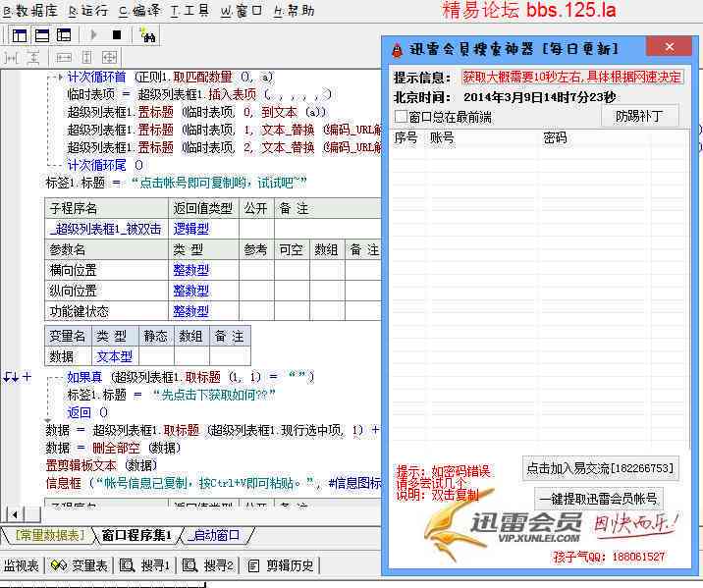This screenshot has width=703, height=588.
Task: Click the second layout icon with horizontal panes
Action: click(x=41, y=35)
